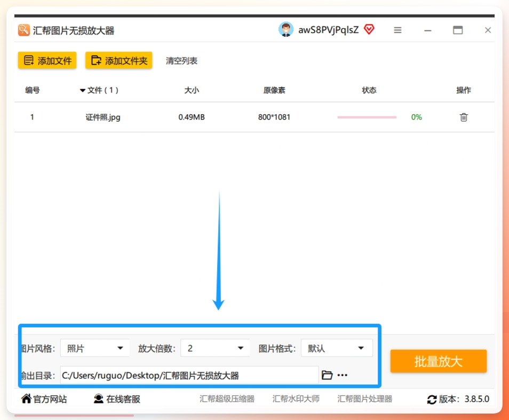
Task: Select the file name 证件照.jpg
Action: [103, 117]
